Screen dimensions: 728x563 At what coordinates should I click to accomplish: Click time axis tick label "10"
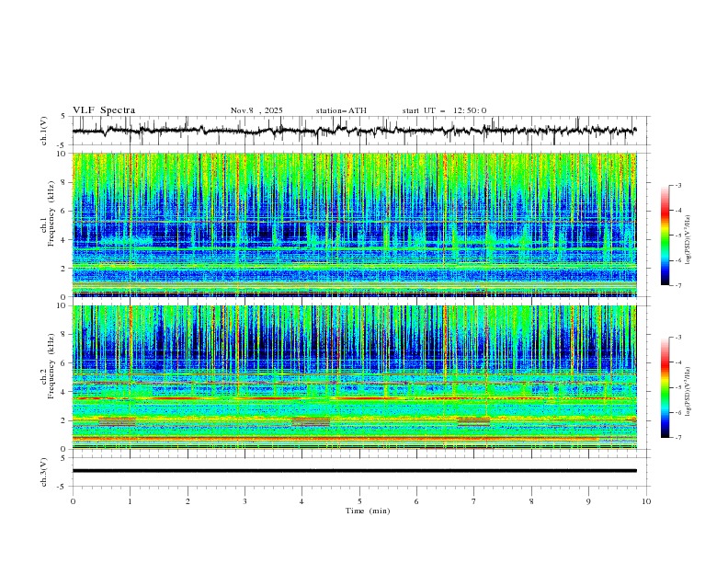coord(646,501)
